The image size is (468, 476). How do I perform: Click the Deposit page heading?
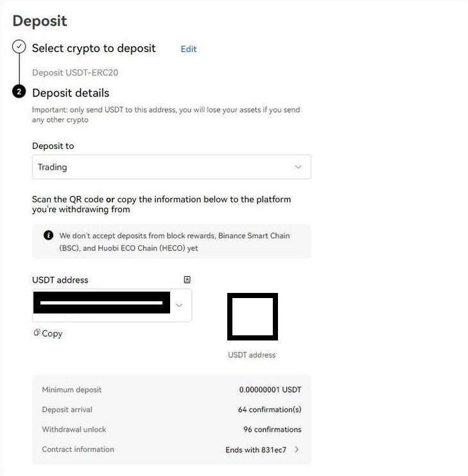click(x=40, y=21)
